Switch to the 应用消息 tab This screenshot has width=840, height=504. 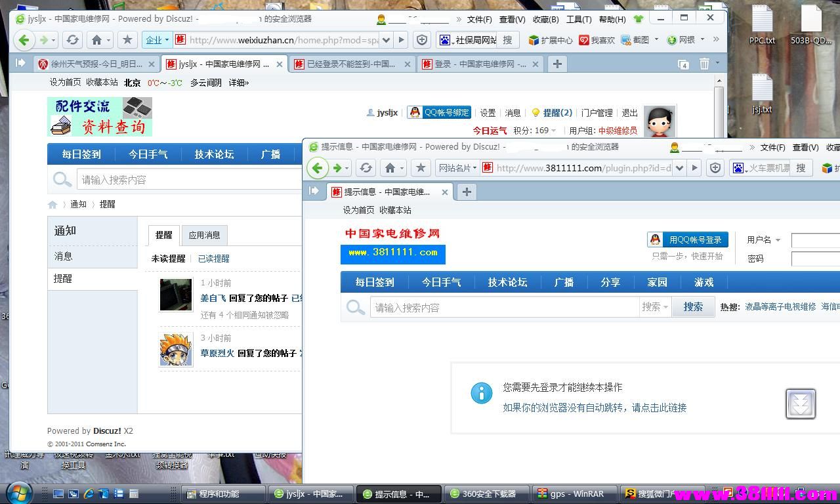[x=204, y=235]
